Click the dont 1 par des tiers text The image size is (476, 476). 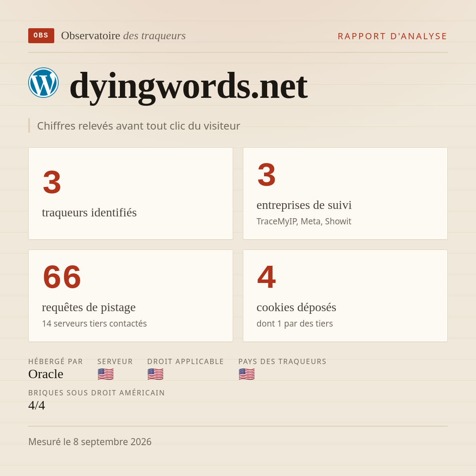point(294,324)
